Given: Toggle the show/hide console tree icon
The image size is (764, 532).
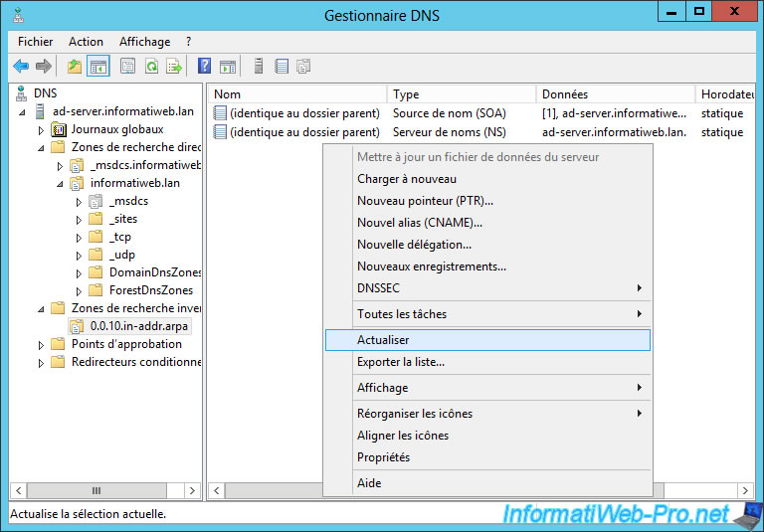Looking at the screenshot, I should tap(97, 66).
